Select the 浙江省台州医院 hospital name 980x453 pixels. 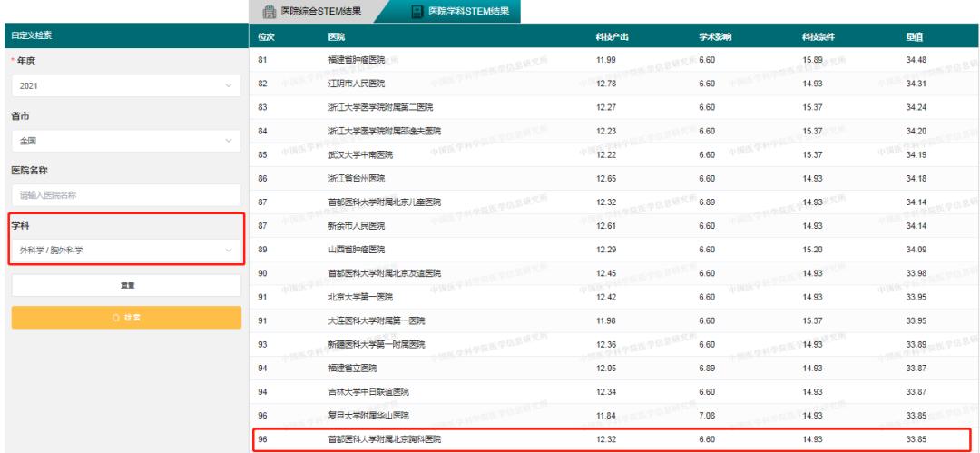click(357, 178)
